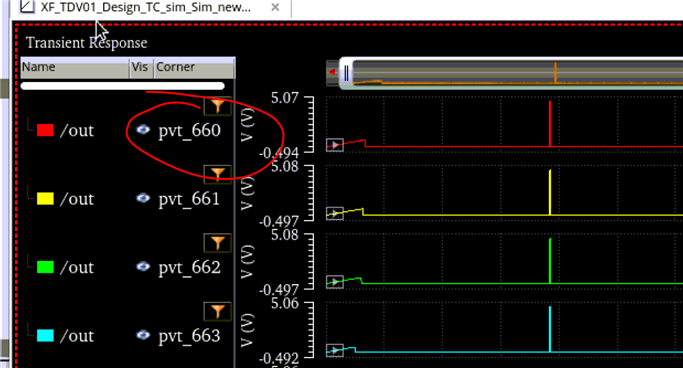Click the filter funnel icon above pvt_662
Viewport: 683px width, 368px height.
pos(217,243)
